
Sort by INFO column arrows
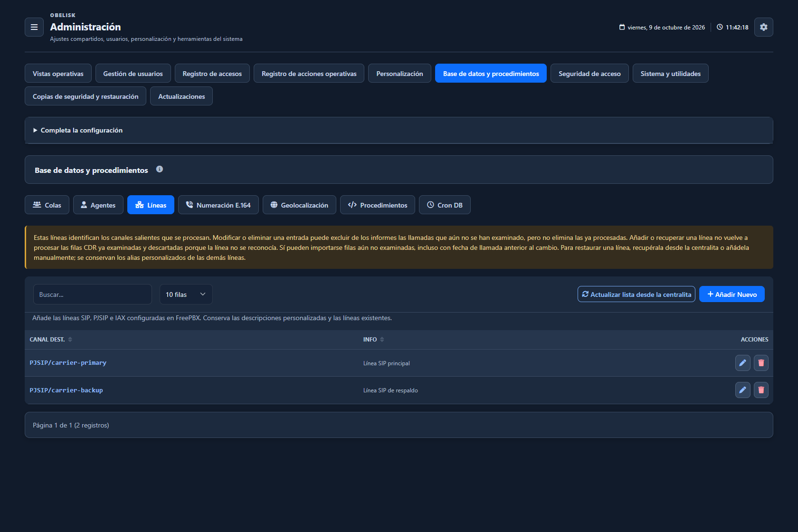coord(382,339)
